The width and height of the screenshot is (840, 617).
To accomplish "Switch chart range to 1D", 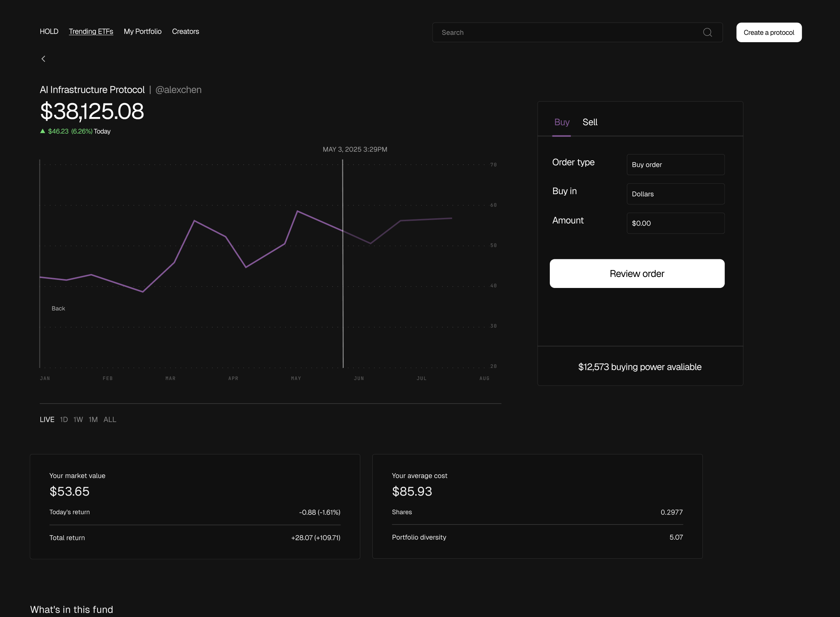I will pos(64,419).
